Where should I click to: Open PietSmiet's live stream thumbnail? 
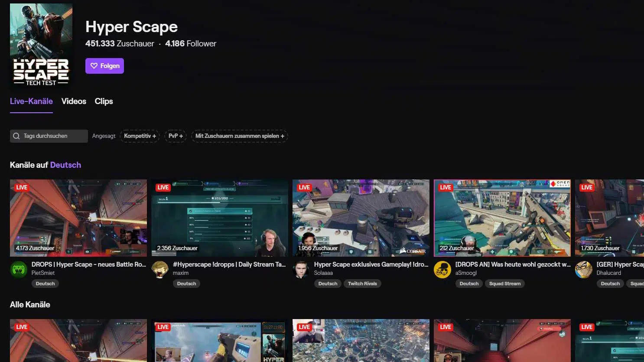click(78, 218)
